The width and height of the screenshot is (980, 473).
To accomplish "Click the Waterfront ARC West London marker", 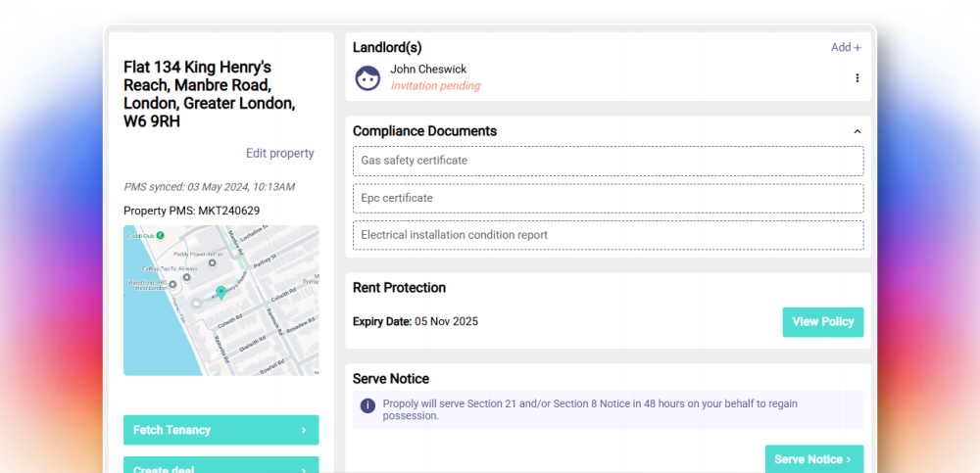I will [x=173, y=284].
